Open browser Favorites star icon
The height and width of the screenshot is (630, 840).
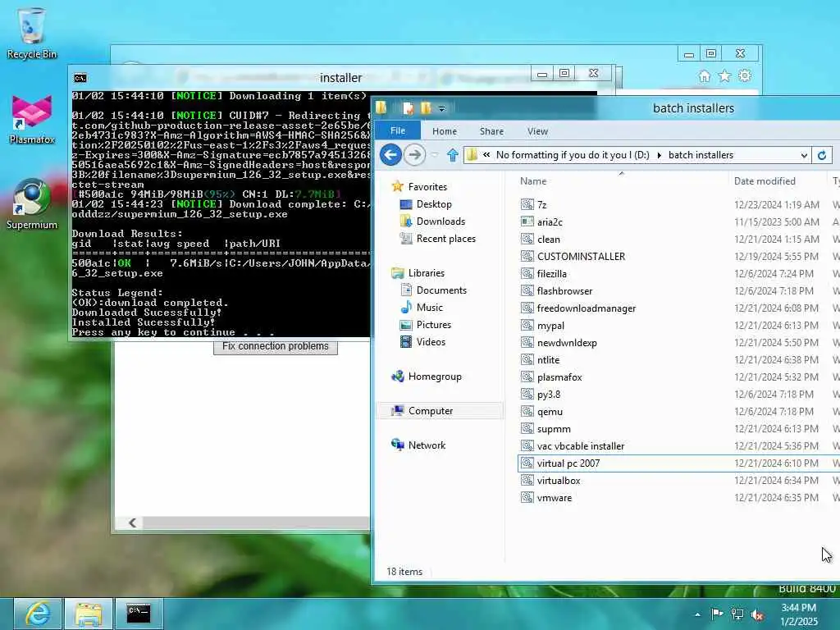click(724, 76)
